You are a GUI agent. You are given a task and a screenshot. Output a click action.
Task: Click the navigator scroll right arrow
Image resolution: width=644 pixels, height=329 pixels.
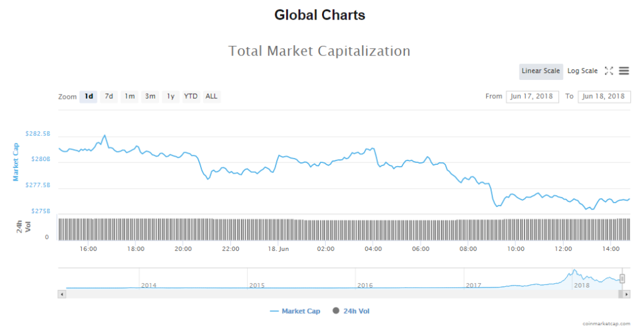[627, 294]
